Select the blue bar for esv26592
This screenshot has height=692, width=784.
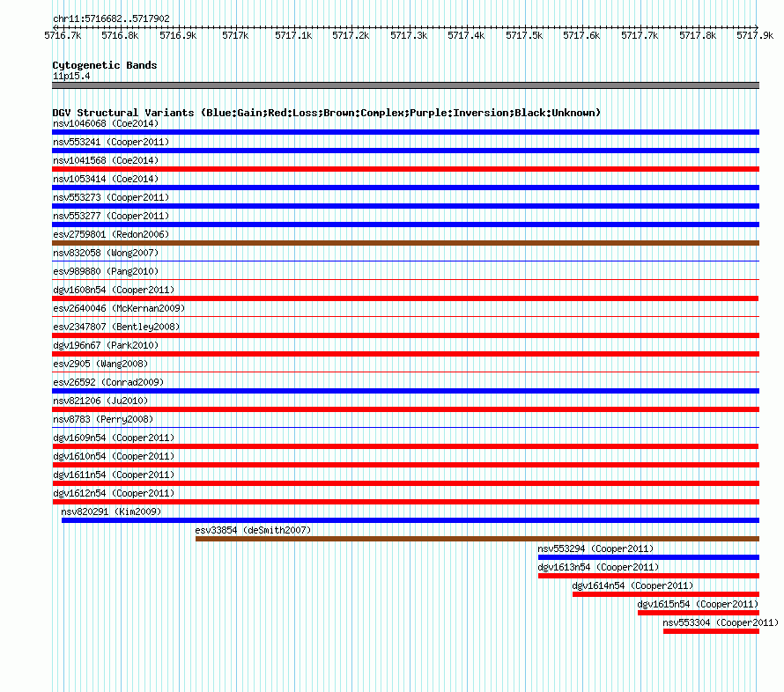[405, 391]
